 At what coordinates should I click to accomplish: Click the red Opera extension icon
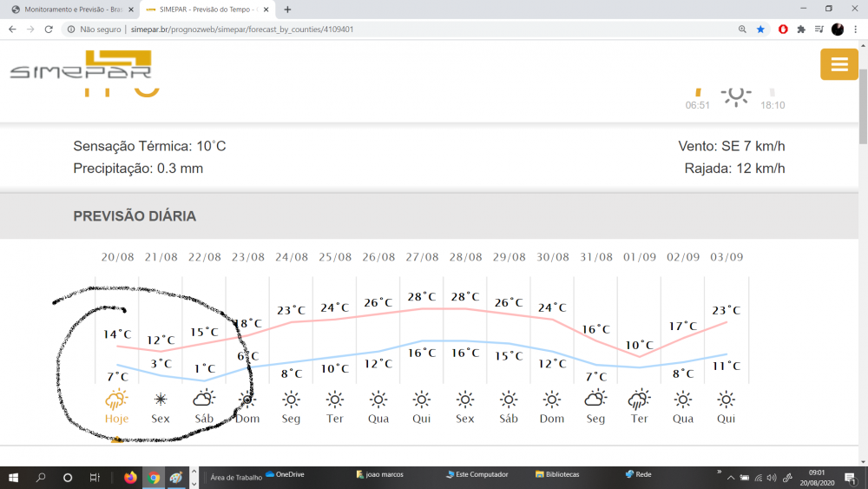783,29
